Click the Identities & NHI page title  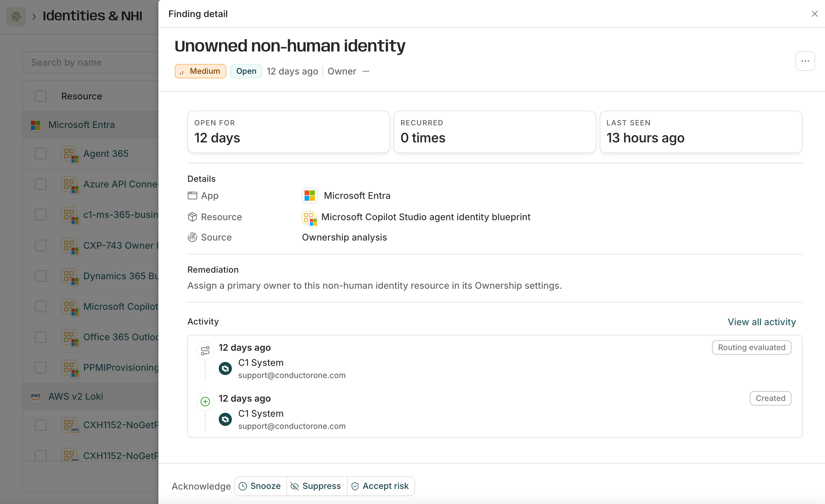92,16
